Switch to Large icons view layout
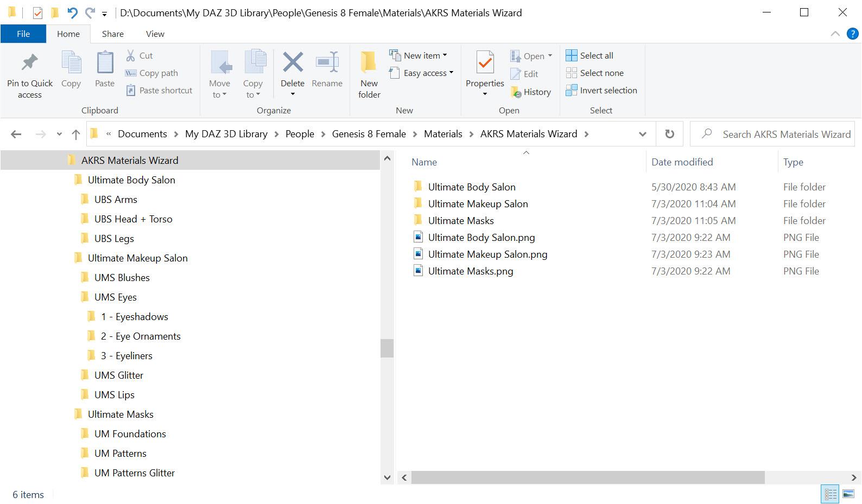Viewport: 862px width, 504px height. 848,494
